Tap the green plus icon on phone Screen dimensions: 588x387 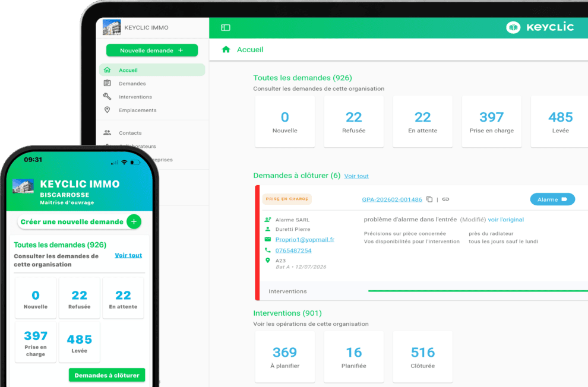(134, 222)
